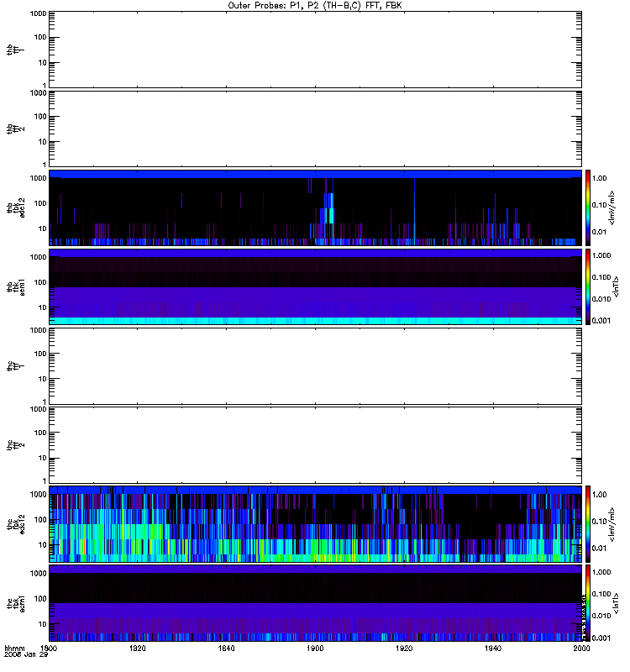Click the <|nT|> unit label of thb scm1 colorbar
The height and width of the screenshot is (672, 630).
[x=616, y=286]
